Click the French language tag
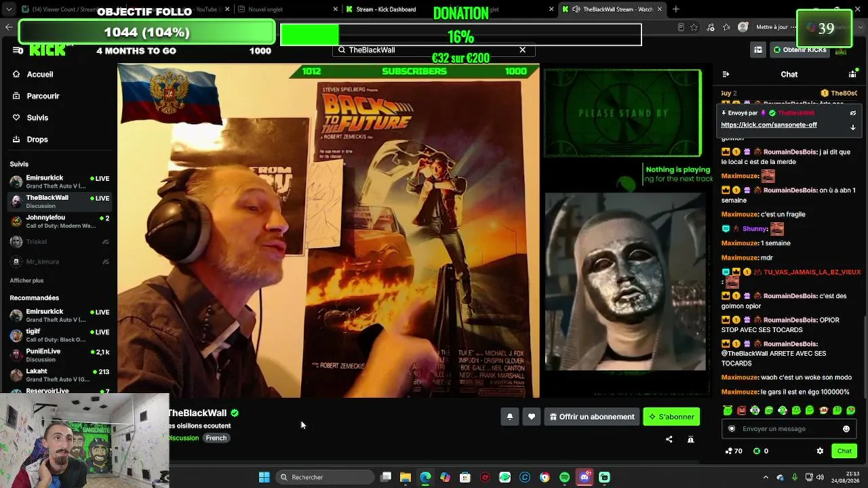The height and width of the screenshot is (488, 868). [216, 438]
